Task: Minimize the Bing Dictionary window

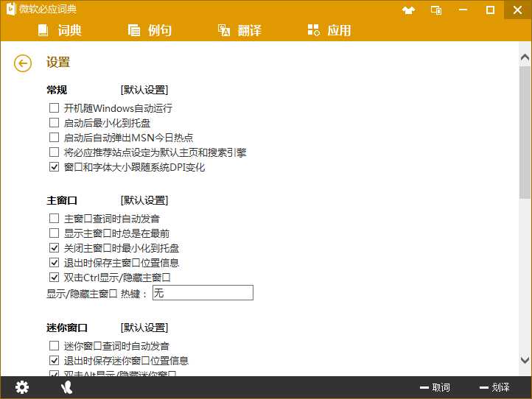Action: click(x=463, y=10)
